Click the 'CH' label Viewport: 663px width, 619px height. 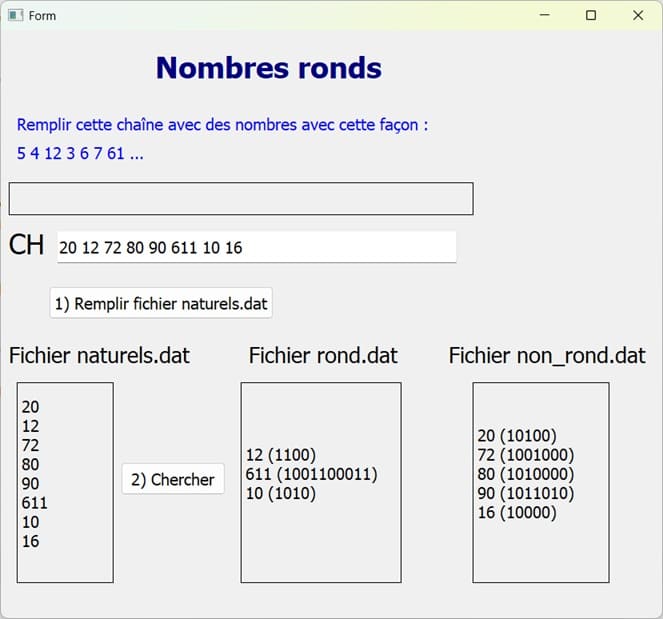(x=26, y=245)
